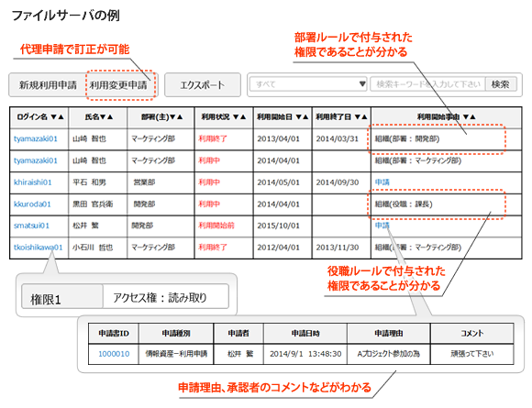This screenshot has height=408, width=532.
Task: Select the 権限1 tab in popup
Action: pos(62,297)
